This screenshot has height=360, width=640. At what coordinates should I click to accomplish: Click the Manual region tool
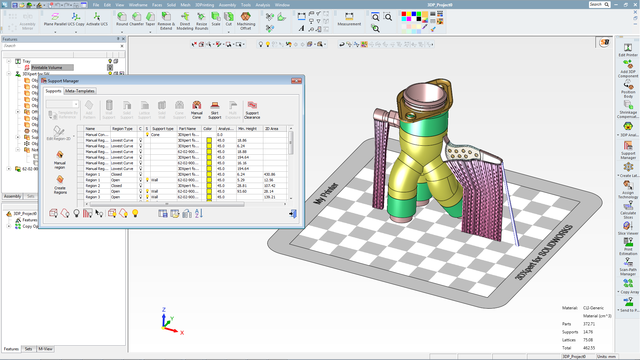pos(60,160)
